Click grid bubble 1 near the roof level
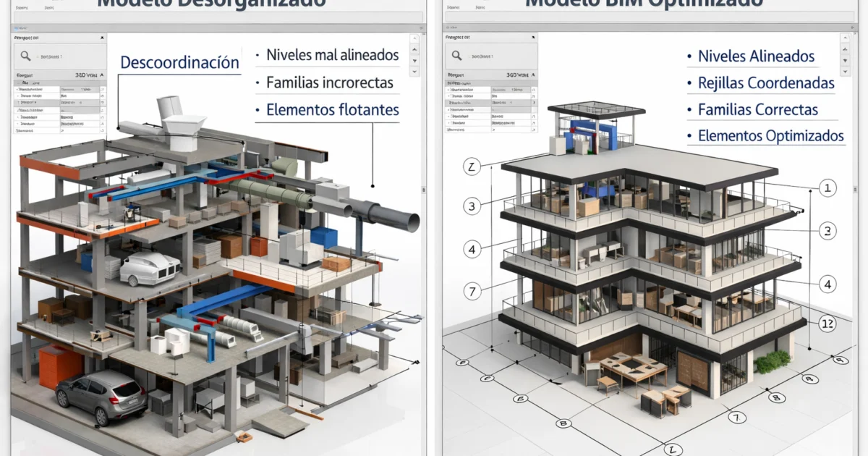868x456 pixels. point(827,188)
